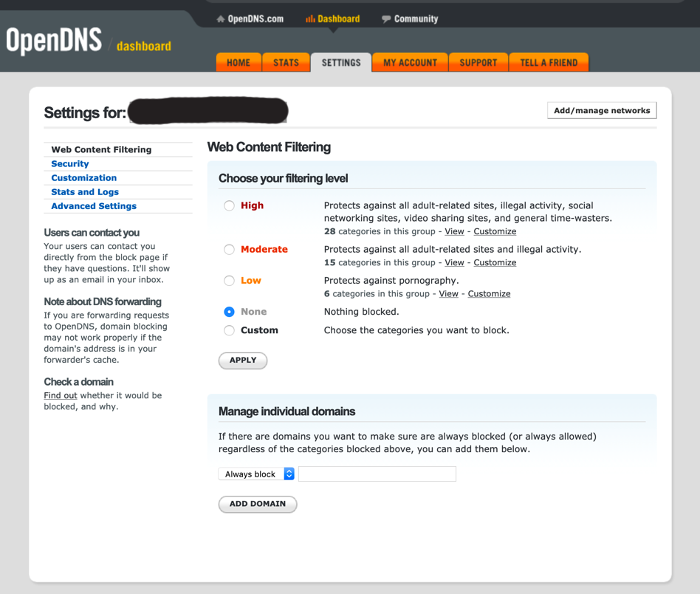Click the 'Choose your filtering level' heading
The image size is (700, 594).
pyautogui.click(x=283, y=179)
